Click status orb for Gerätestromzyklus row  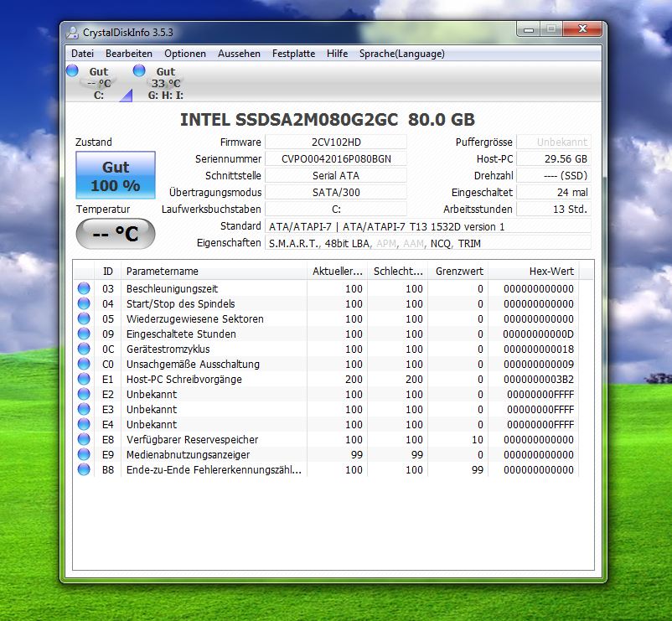(x=84, y=349)
